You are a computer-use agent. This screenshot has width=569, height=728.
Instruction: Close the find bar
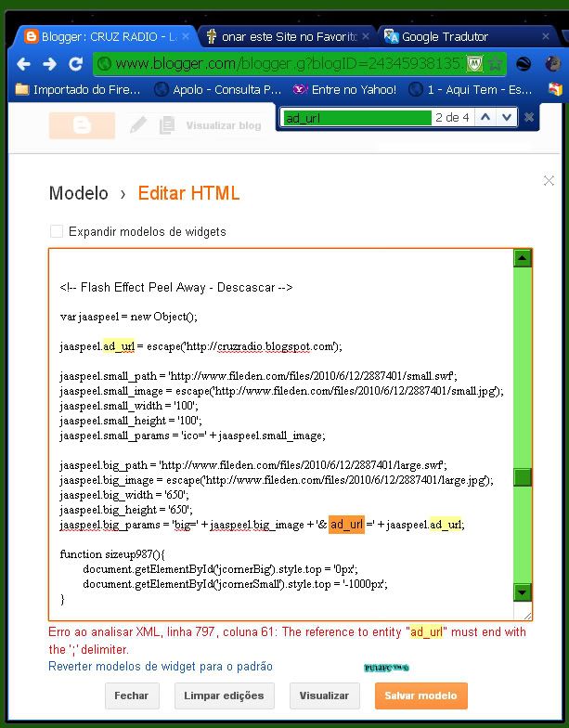(529, 117)
